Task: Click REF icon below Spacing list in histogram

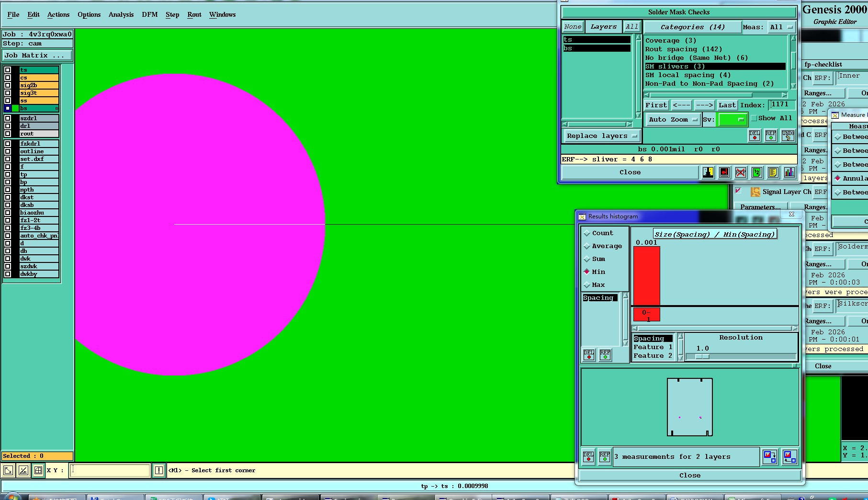Action: pos(605,355)
